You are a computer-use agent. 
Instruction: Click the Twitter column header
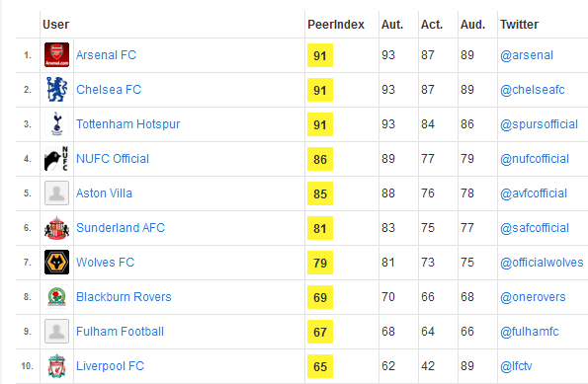point(520,25)
